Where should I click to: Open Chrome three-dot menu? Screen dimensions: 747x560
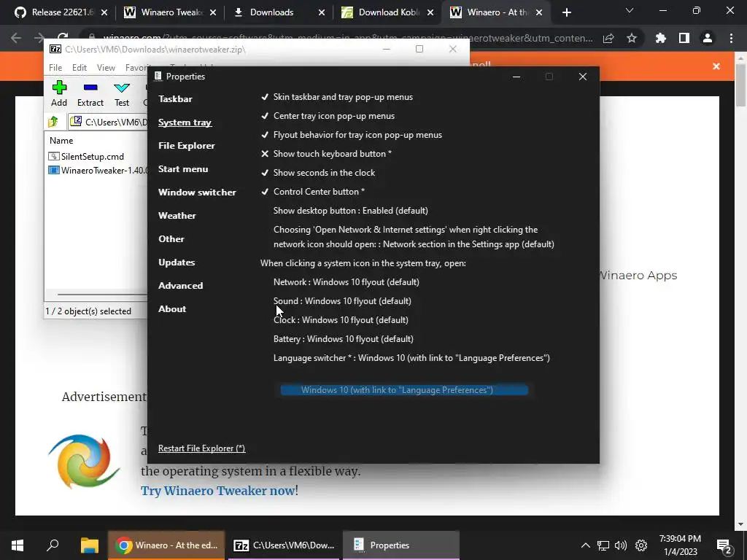731,38
